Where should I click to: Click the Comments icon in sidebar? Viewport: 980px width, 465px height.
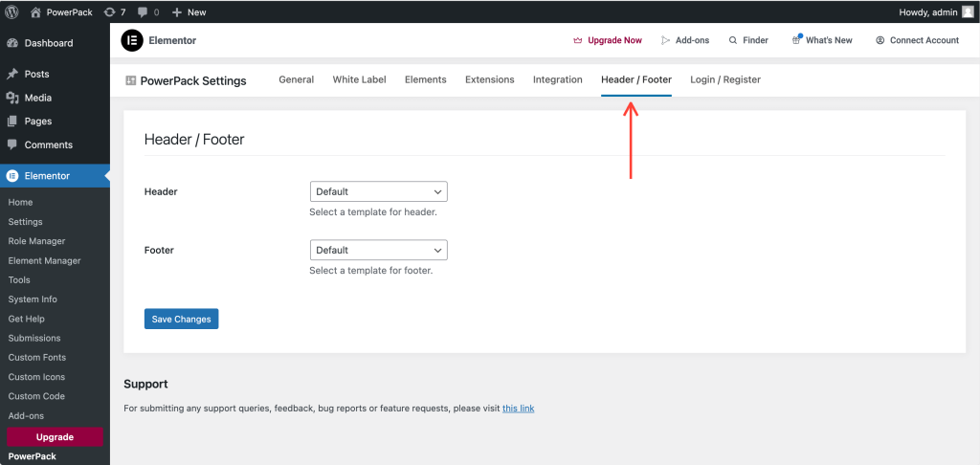[x=11, y=144]
